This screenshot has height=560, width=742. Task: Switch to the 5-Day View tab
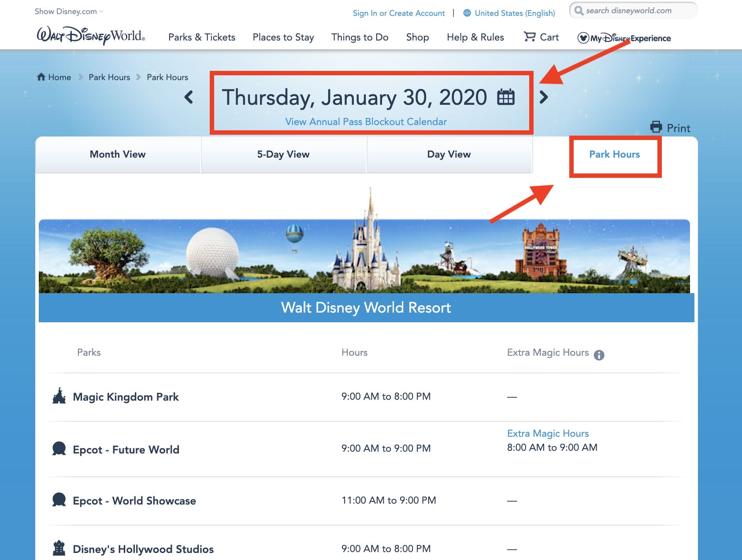283,155
